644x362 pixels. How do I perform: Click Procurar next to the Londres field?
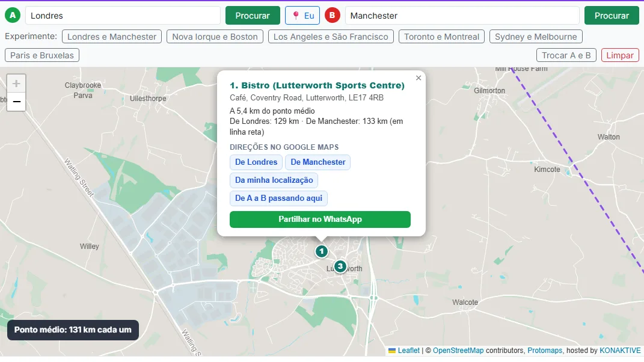pos(253,16)
